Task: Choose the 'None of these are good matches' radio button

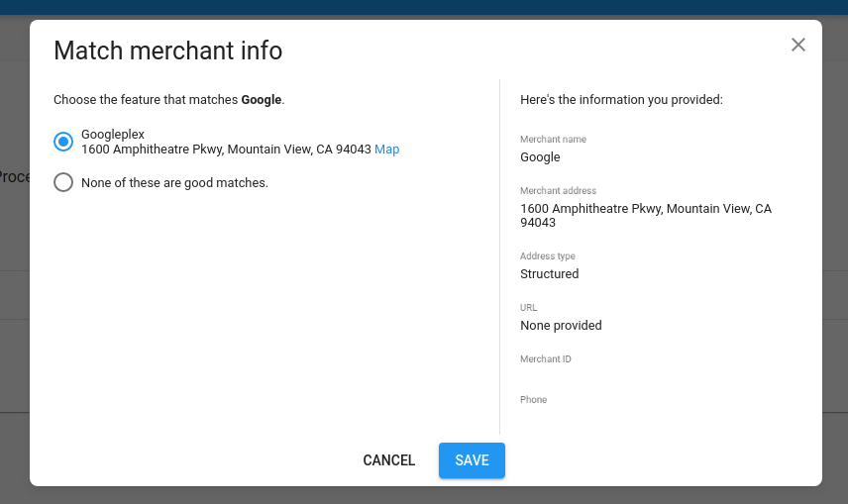Action: pos(63,182)
